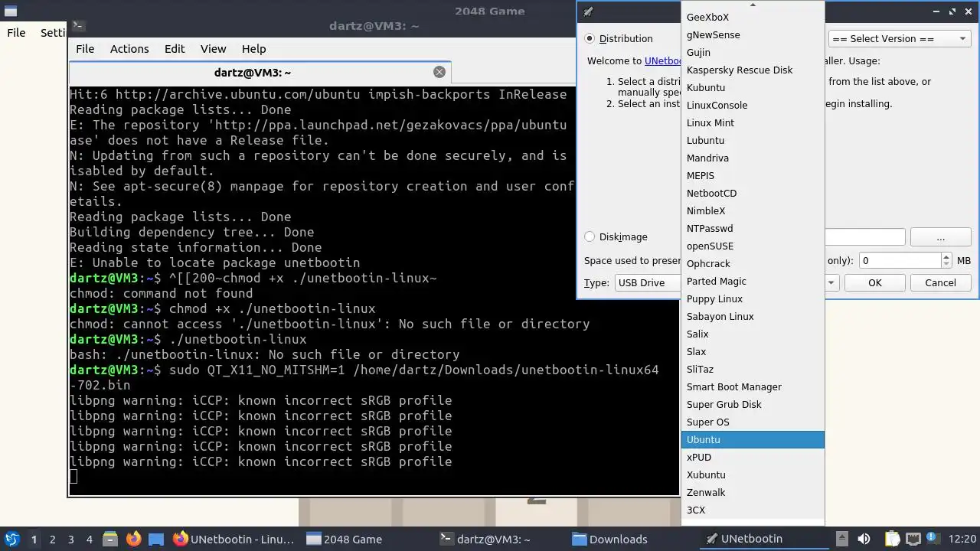980x551 pixels.
Task: Open the Lubuntu start menu icon
Action: [x=11, y=539]
